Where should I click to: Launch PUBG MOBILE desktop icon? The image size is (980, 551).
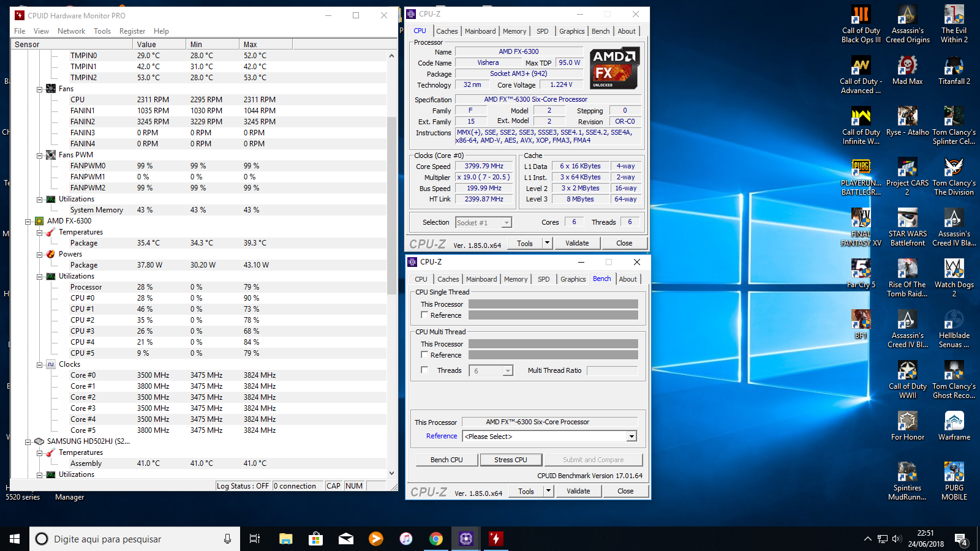954,482
